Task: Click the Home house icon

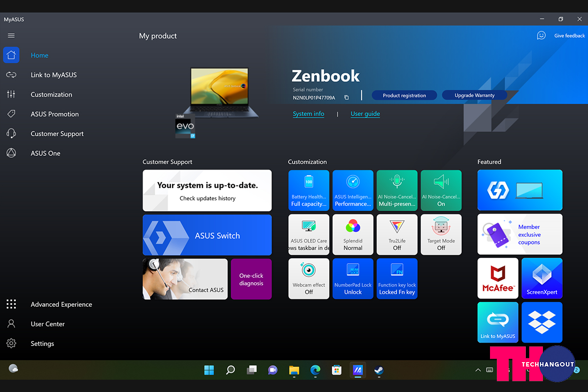Action: [x=11, y=55]
